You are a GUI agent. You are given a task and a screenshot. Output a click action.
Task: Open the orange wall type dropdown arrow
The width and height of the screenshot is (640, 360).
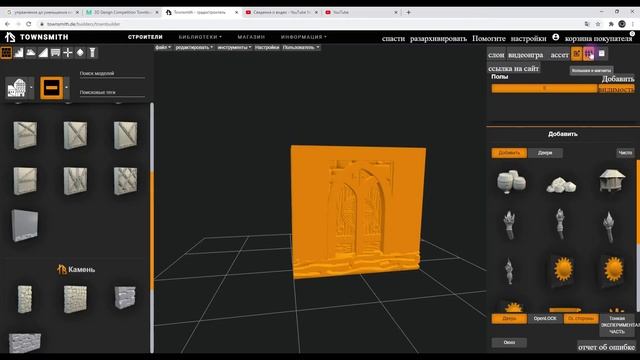(x=66, y=87)
